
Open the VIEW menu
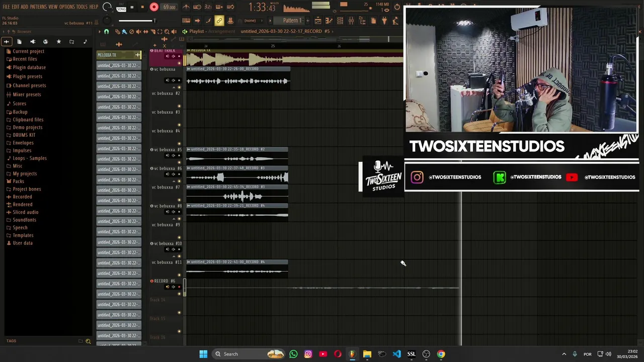point(53,7)
